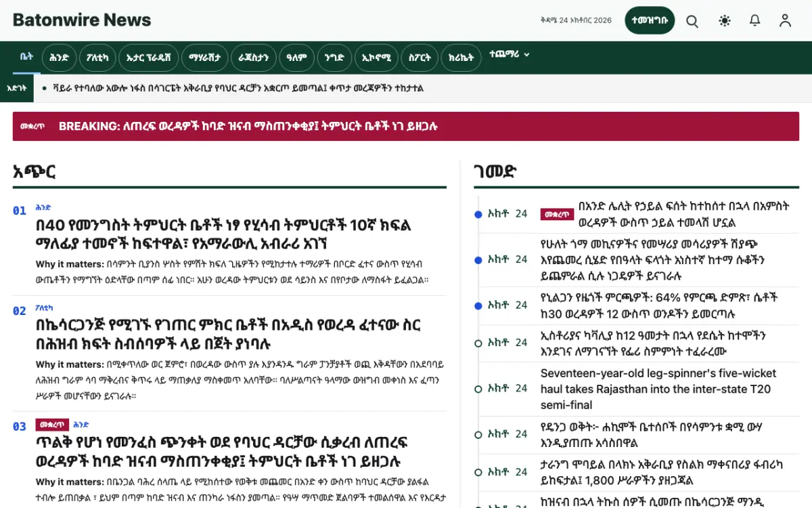Viewport: 812px width, 508px height.
Task: Click the መቋረጥ tag in BREAKING banner
Action: click(x=33, y=127)
